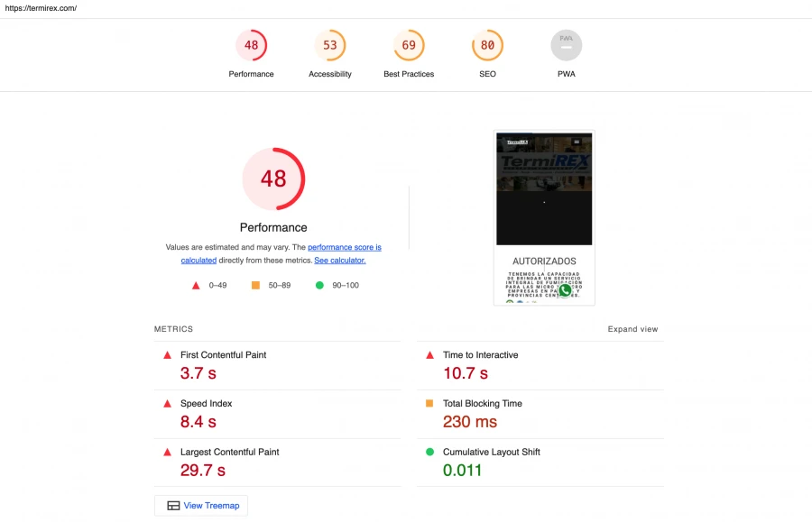Viewport: 812px width, 522px height.
Task: Click the Time to Interactive value 10.7 s
Action: click(x=465, y=373)
